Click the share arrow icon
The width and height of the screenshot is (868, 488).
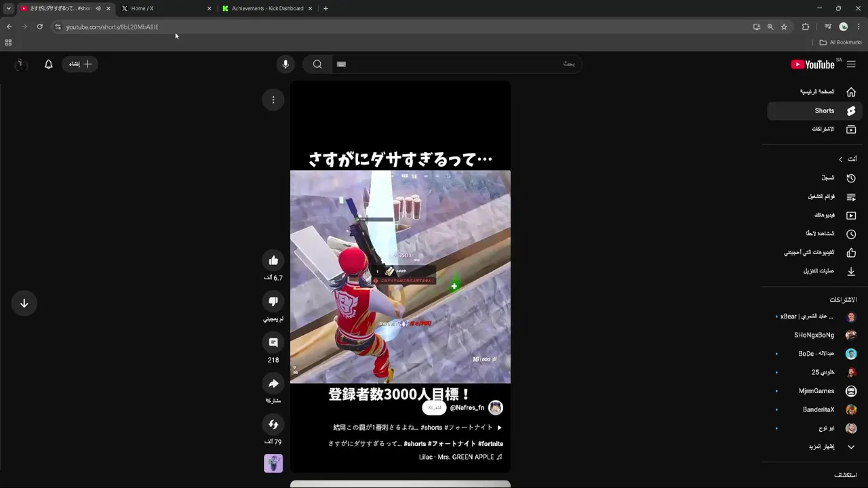273,384
